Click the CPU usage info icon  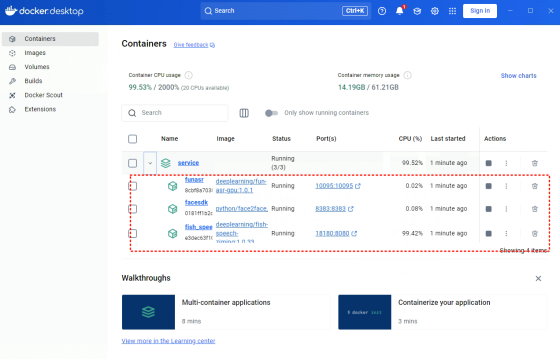(189, 75)
